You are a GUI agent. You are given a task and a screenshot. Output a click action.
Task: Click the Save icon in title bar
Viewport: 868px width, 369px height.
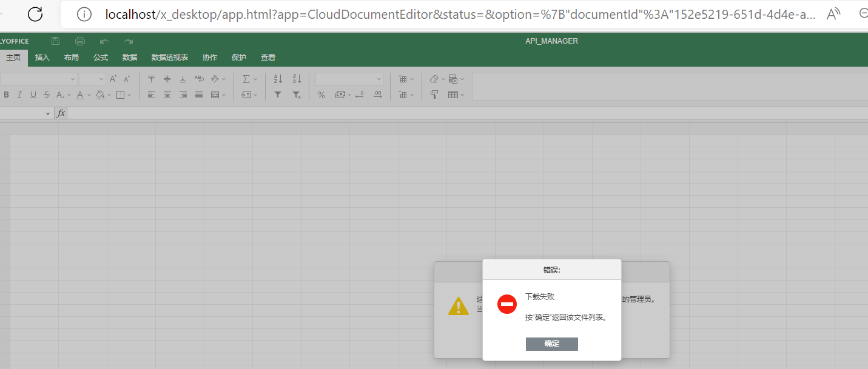coord(56,41)
